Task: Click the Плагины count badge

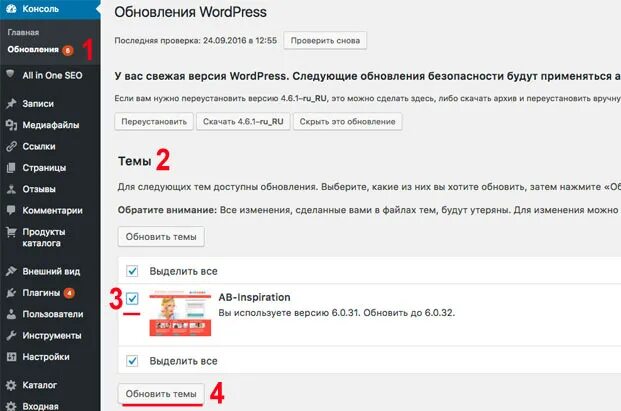Action: [69, 293]
